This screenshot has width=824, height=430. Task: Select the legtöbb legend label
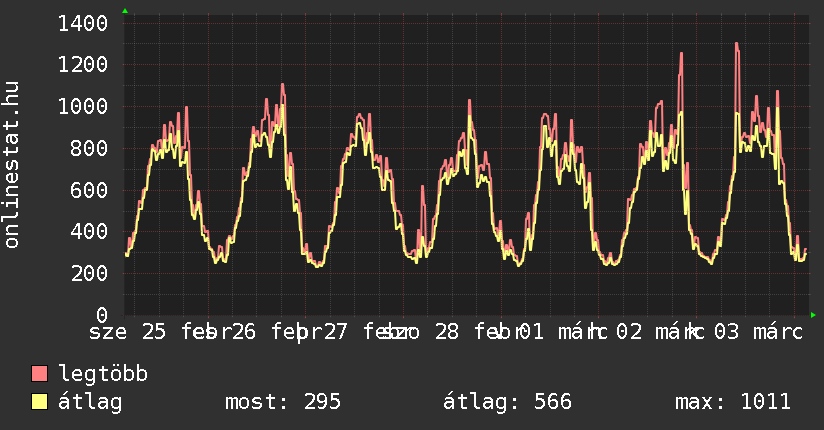104,374
